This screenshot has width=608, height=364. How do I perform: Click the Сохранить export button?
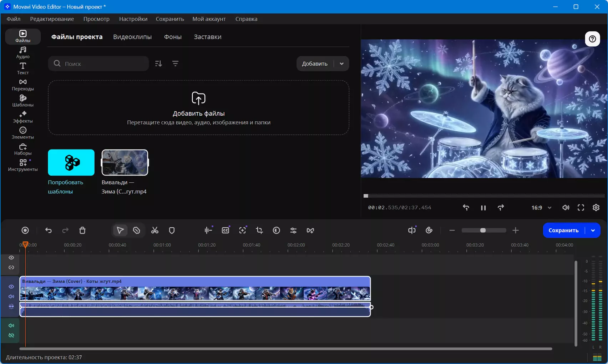(563, 231)
